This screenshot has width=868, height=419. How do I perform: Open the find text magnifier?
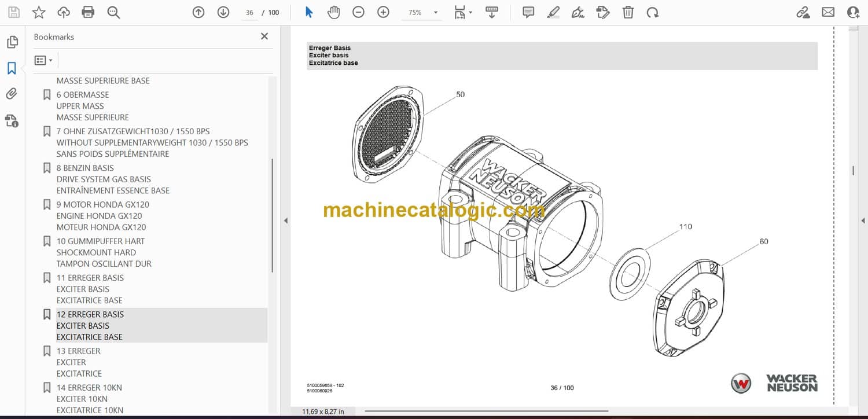tap(113, 12)
